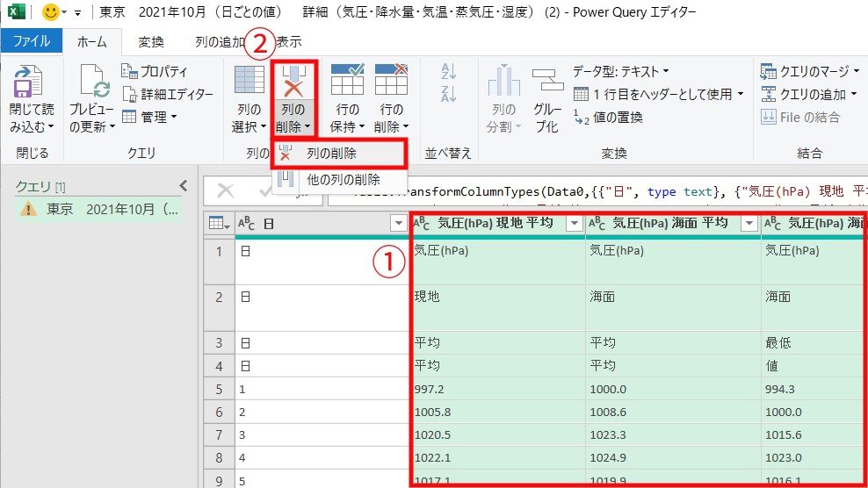This screenshot has width=868, height=488.
Task: Select row number 5 header
Action: point(220,389)
